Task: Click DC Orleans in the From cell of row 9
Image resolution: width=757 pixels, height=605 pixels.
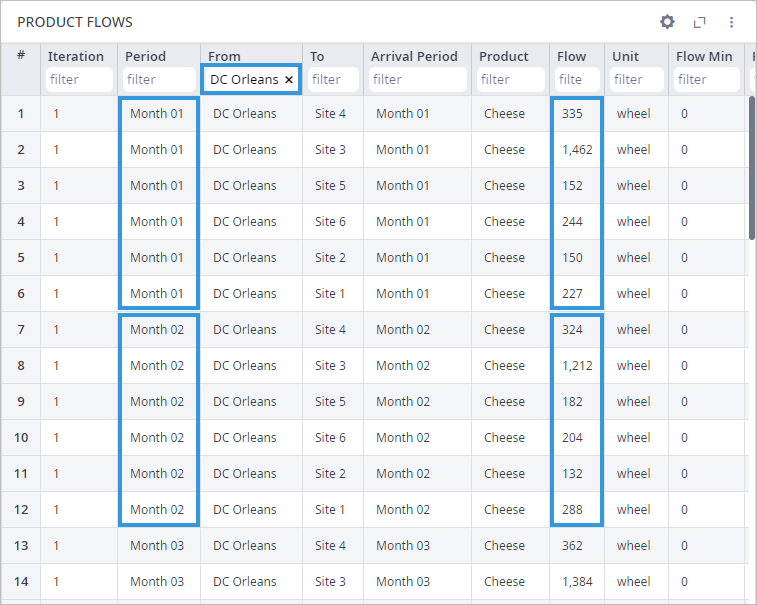Action: pyautogui.click(x=245, y=402)
